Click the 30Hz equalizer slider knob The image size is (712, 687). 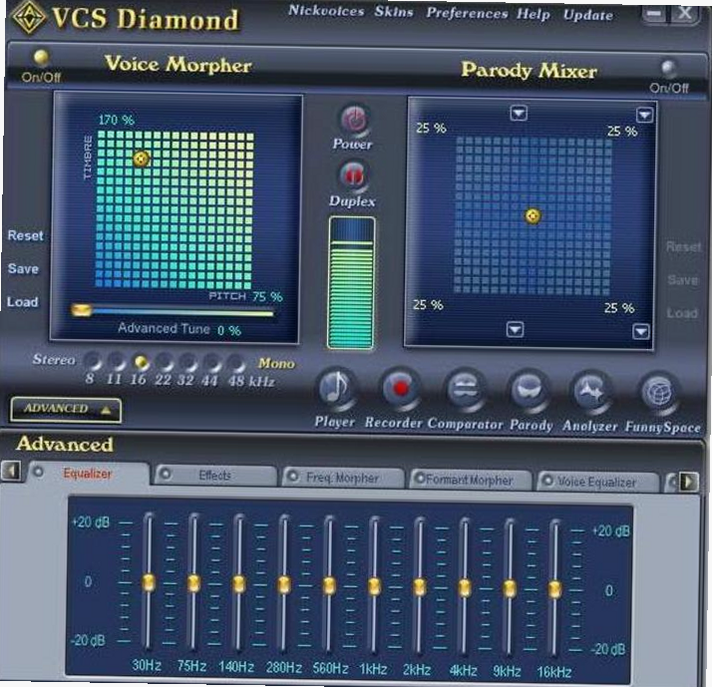pyautogui.click(x=148, y=582)
